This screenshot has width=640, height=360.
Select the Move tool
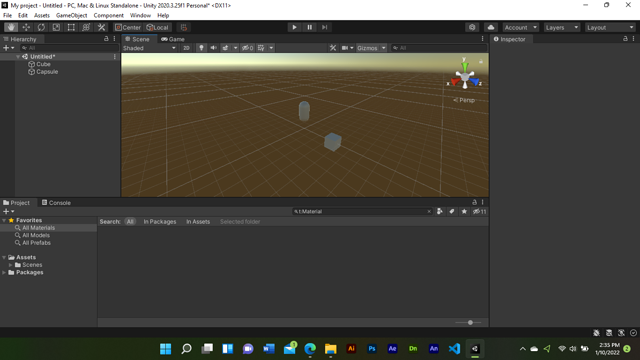click(26, 27)
